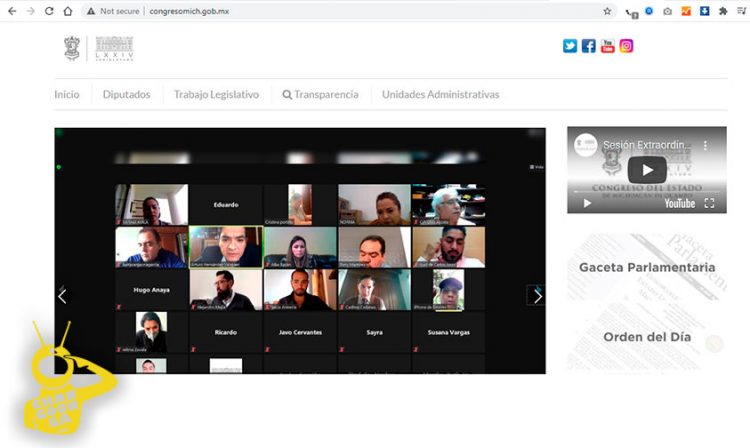Click the Congreso LXXIV Legislatura logo
This screenshot has height=448, width=750.
coord(100,48)
